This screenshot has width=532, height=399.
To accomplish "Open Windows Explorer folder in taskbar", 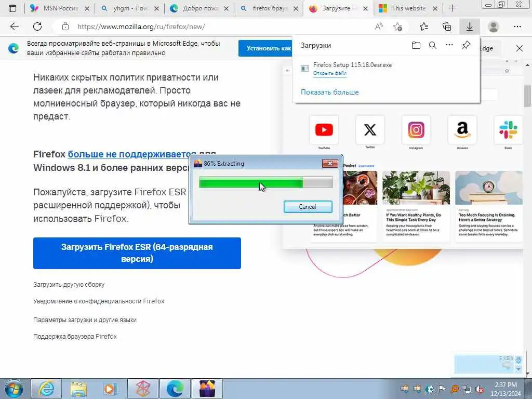I will coord(78,389).
